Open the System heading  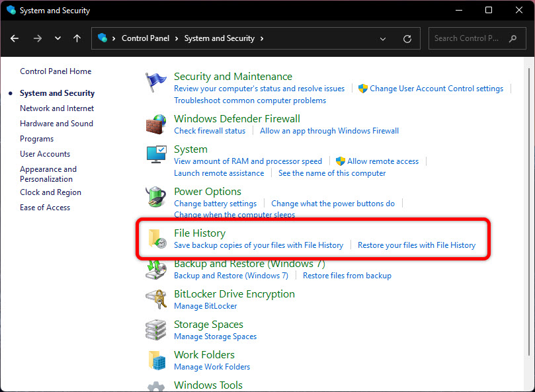190,149
